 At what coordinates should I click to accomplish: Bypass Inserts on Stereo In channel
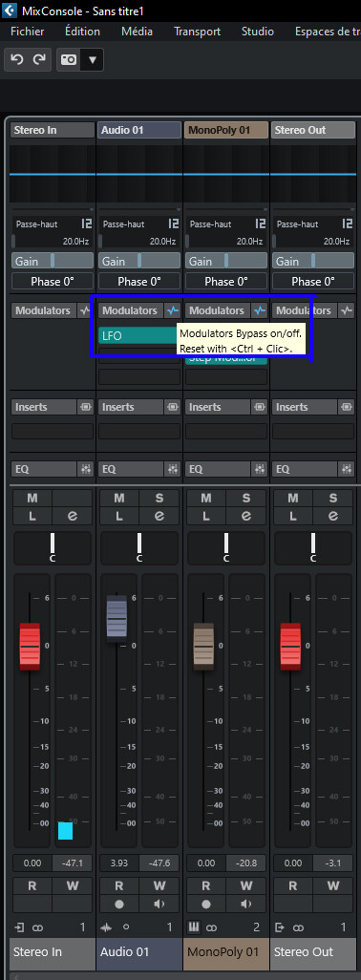point(86,407)
